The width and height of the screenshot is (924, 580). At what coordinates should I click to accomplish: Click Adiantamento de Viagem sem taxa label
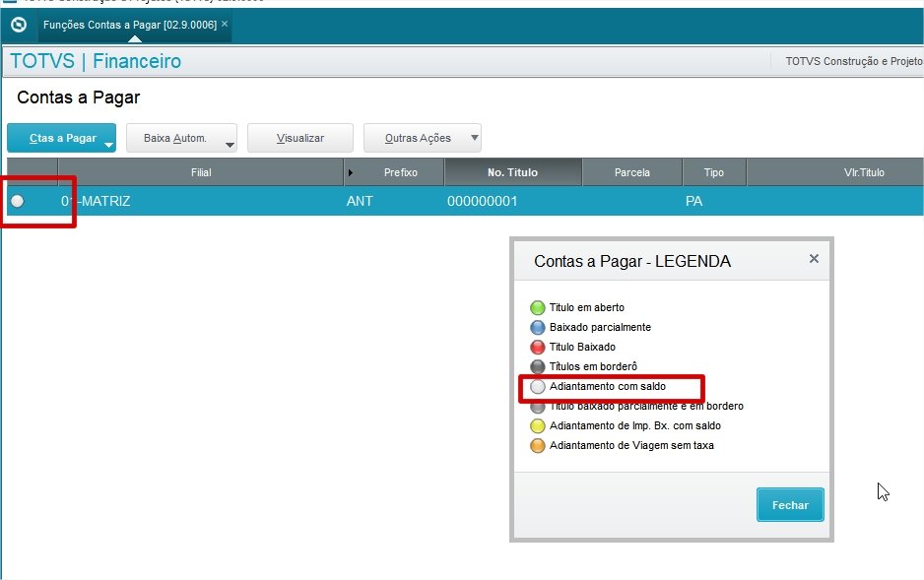pos(631,446)
